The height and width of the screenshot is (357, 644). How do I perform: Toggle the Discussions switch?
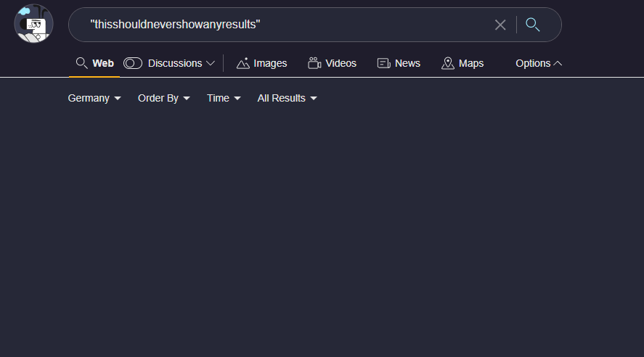133,63
